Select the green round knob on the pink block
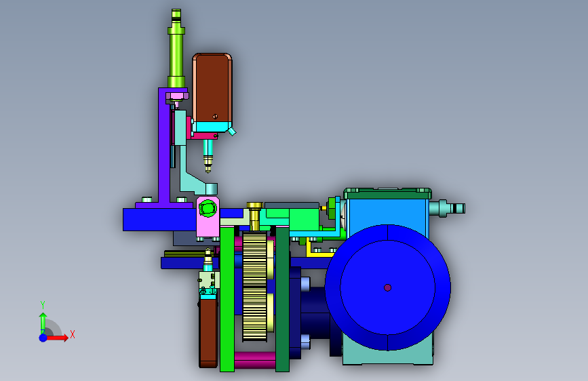Image resolution: width=588 pixels, height=381 pixels. 208,208
